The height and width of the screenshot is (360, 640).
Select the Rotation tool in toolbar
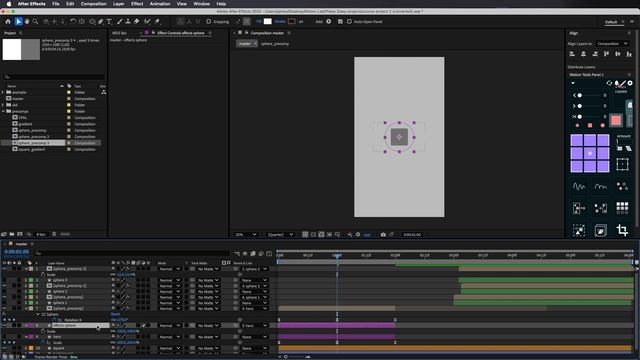(x=73, y=21)
